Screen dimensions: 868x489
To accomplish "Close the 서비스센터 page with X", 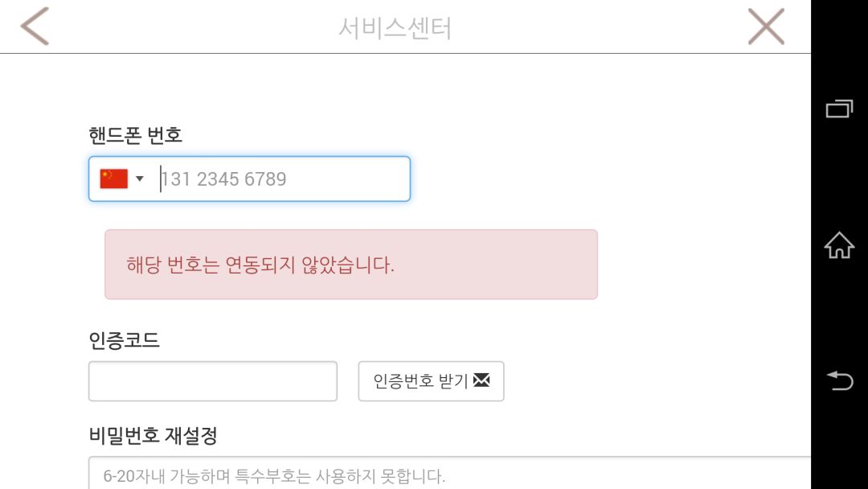I will click(766, 27).
